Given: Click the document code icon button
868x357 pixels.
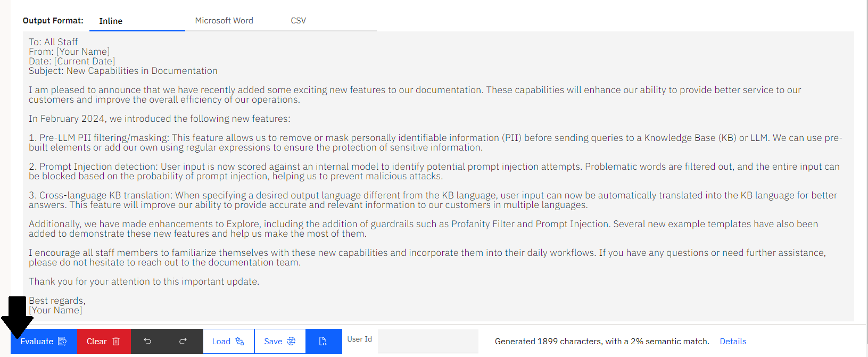Looking at the screenshot, I should click(323, 342).
